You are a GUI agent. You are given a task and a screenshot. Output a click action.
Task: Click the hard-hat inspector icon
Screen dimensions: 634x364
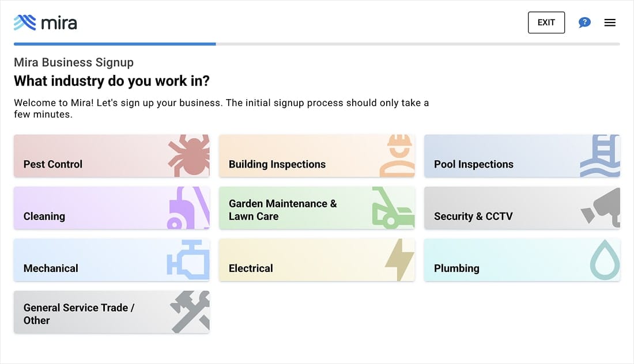pyautogui.click(x=397, y=156)
